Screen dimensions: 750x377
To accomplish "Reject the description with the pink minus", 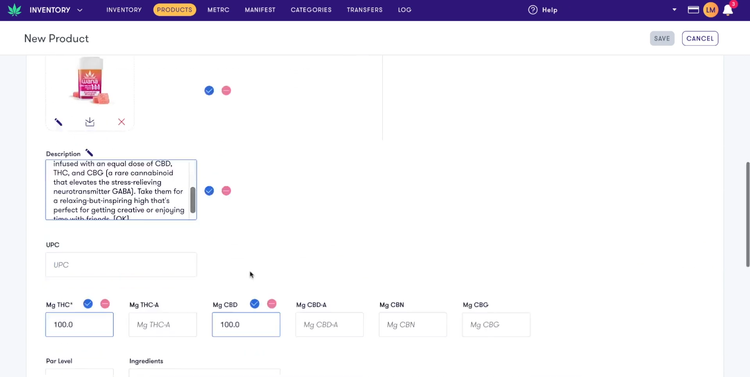I will click(x=226, y=191).
